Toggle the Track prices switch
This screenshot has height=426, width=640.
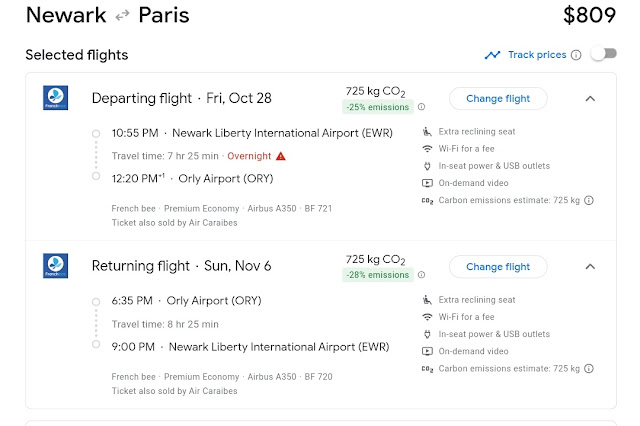pyautogui.click(x=603, y=54)
